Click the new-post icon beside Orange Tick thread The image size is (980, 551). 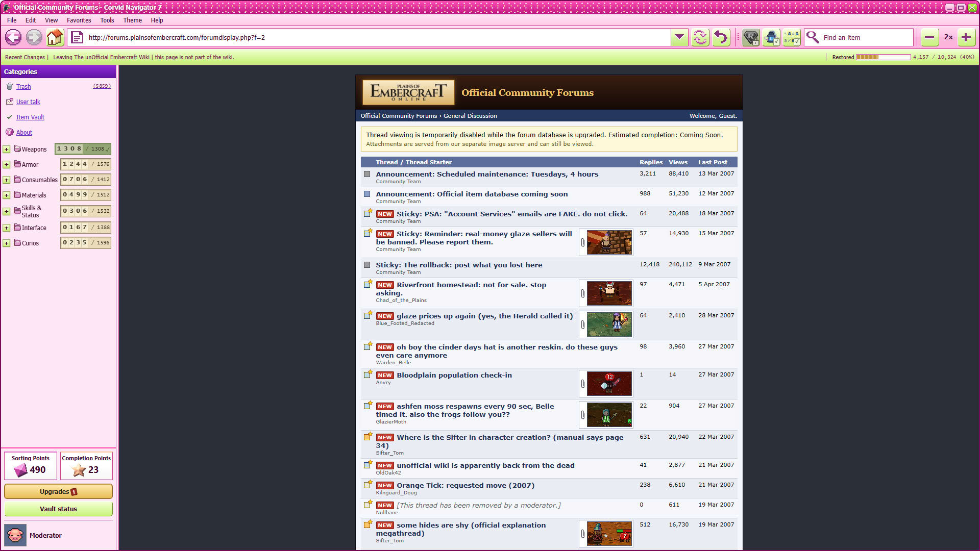[x=367, y=485]
